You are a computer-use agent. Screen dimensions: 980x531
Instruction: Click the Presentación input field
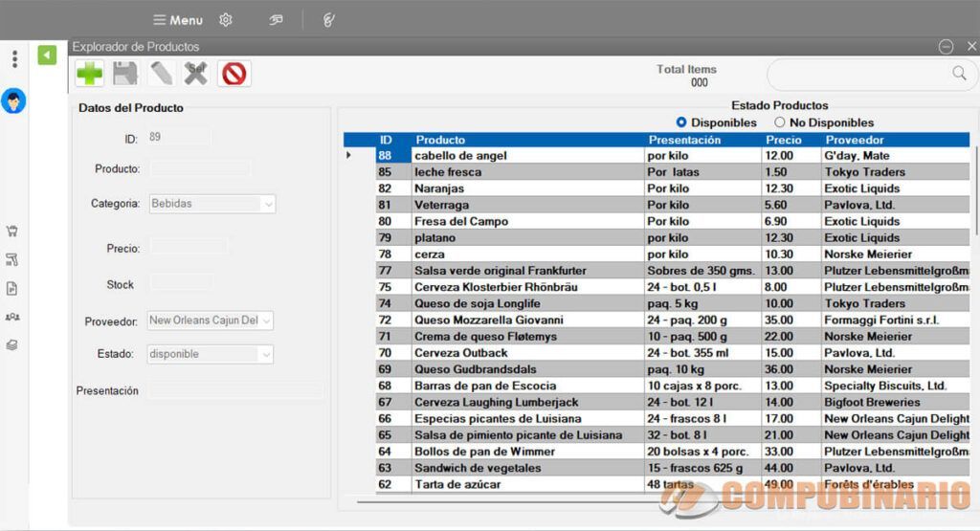[235, 391]
